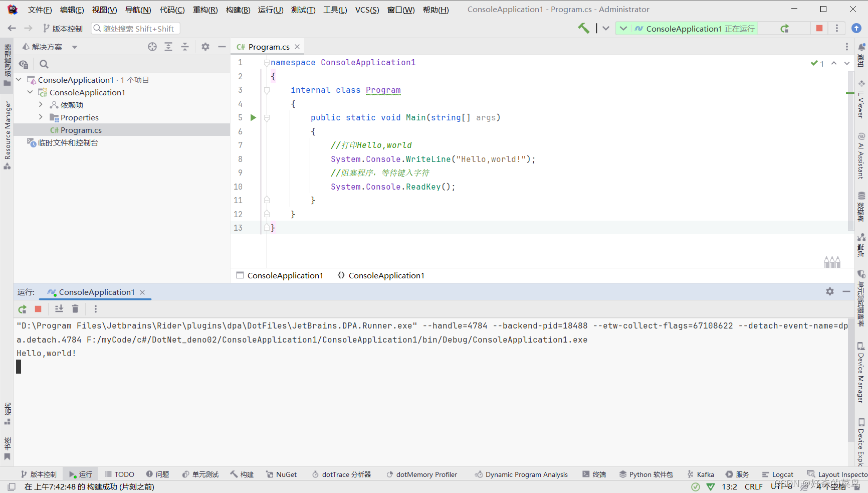Click the solution explorer search icon
This screenshot has height=493, width=868.
click(44, 64)
